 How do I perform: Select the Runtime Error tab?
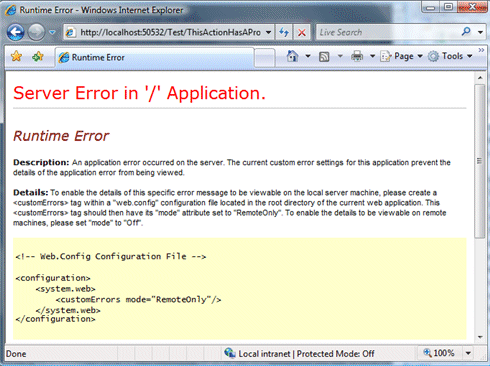(x=154, y=57)
